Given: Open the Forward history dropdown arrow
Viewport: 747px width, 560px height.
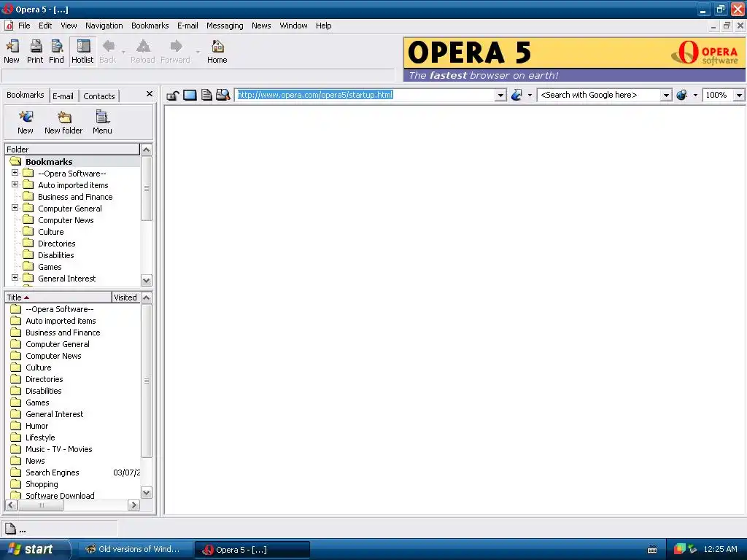Looking at the screenshot, I should [198, 52].
